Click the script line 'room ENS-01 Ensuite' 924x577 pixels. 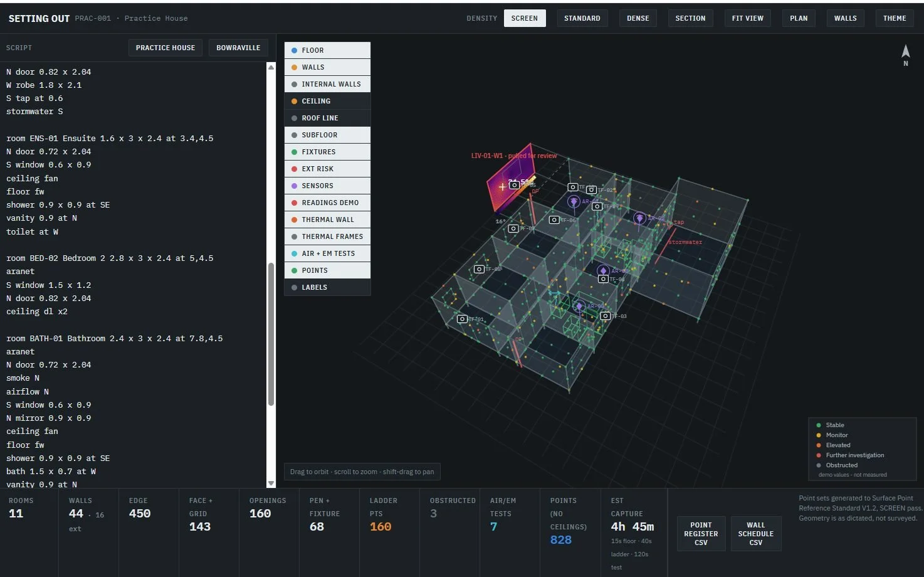click(110, 138)
